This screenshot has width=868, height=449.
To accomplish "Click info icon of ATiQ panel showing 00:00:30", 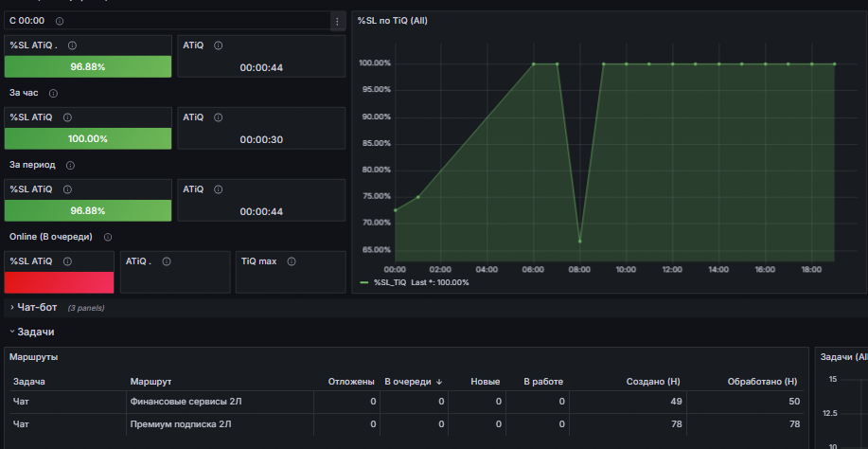I will [x=218, y=117].
